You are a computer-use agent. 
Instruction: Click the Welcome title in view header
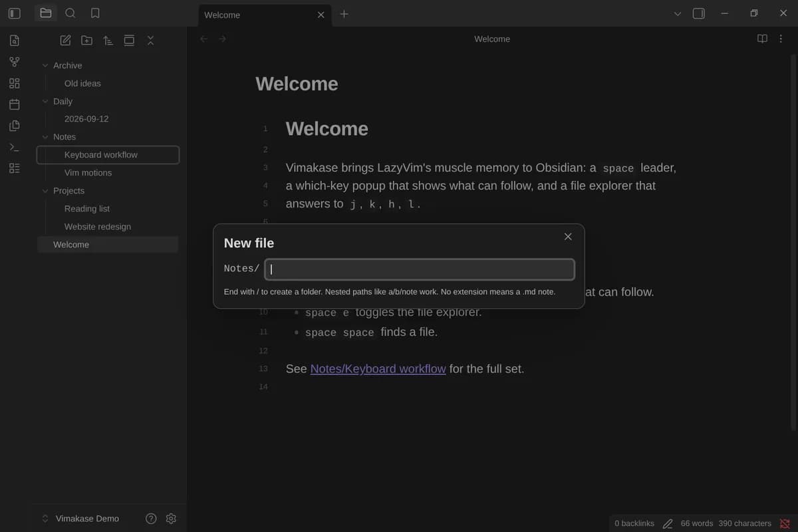(x=492, y=39)
